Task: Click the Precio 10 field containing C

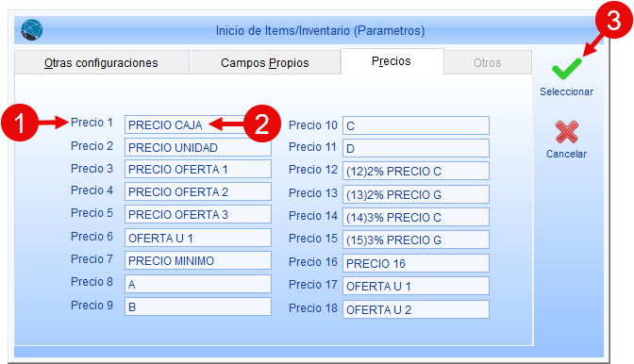Action: tap(416, 125)
